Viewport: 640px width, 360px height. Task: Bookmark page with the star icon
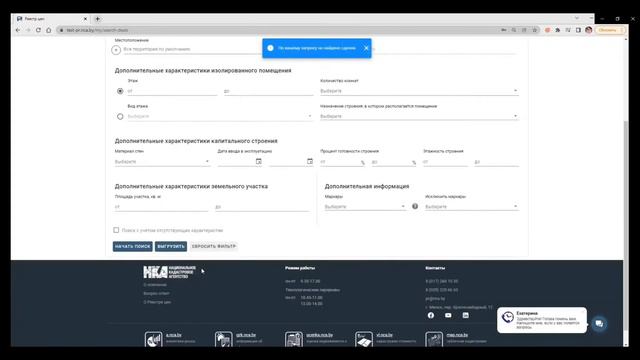click(x=535, y=30)
